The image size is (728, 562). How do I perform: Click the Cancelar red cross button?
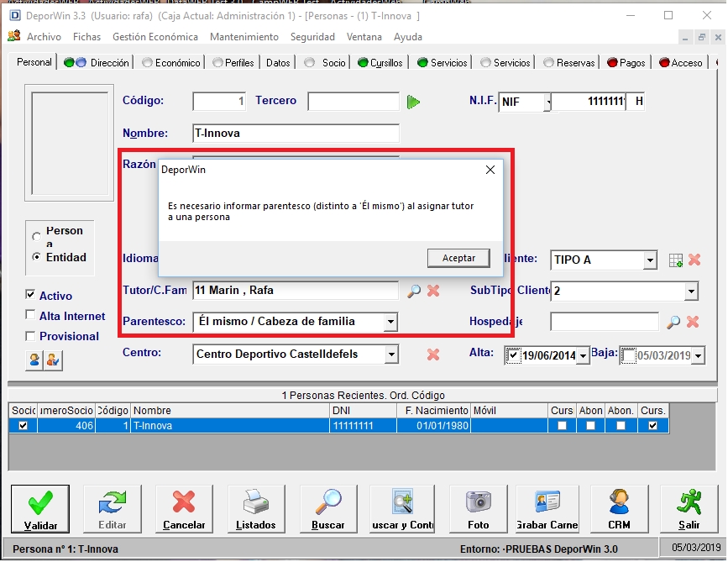[x=185, y=509]
